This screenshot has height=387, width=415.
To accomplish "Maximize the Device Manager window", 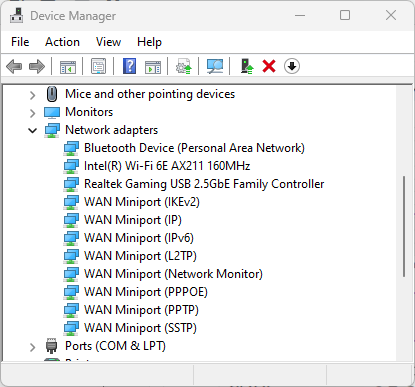I will (345, 15).
